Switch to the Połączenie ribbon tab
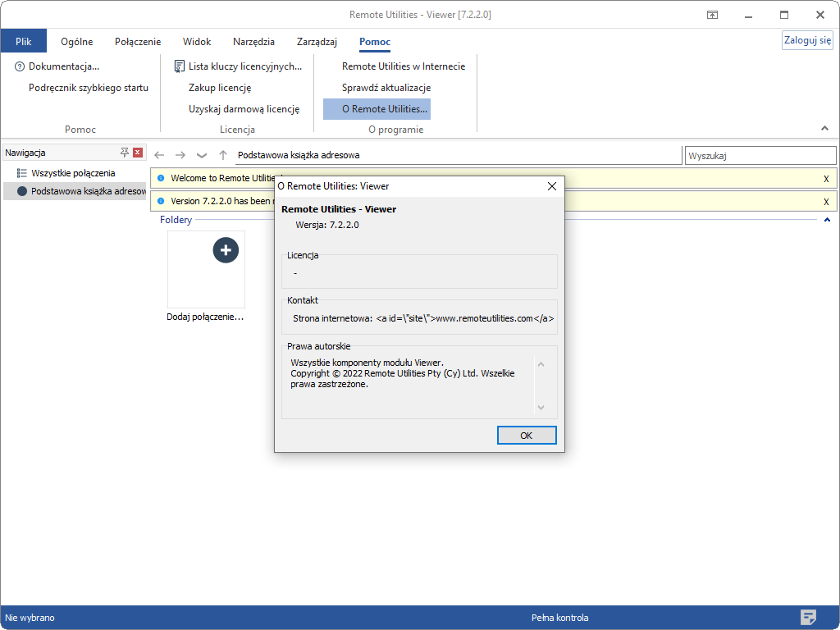This screenshot has height=630, width=840. (138, 41)
